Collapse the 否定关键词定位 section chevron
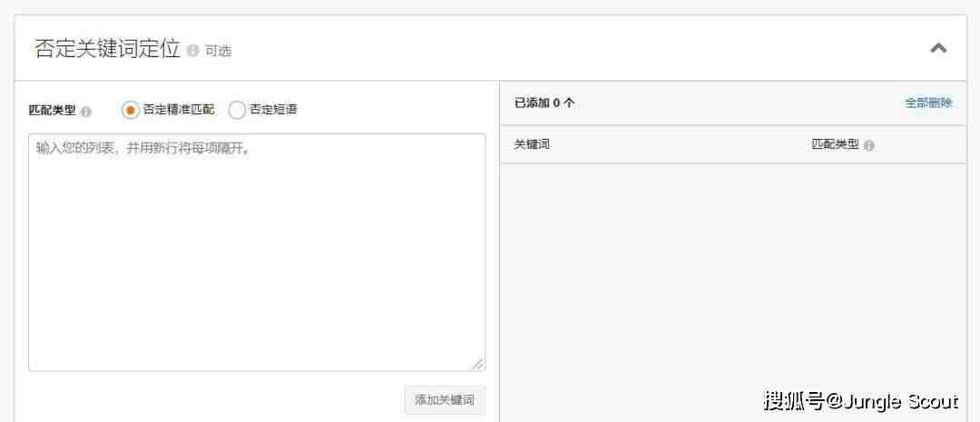980x422 pixels. (938, 48)
